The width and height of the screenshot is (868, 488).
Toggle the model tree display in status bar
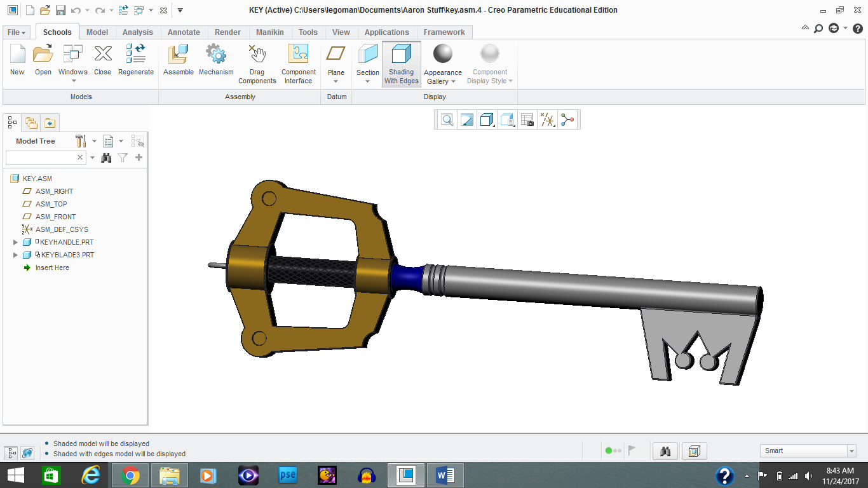pyautogui.click(x=11, y=453)
